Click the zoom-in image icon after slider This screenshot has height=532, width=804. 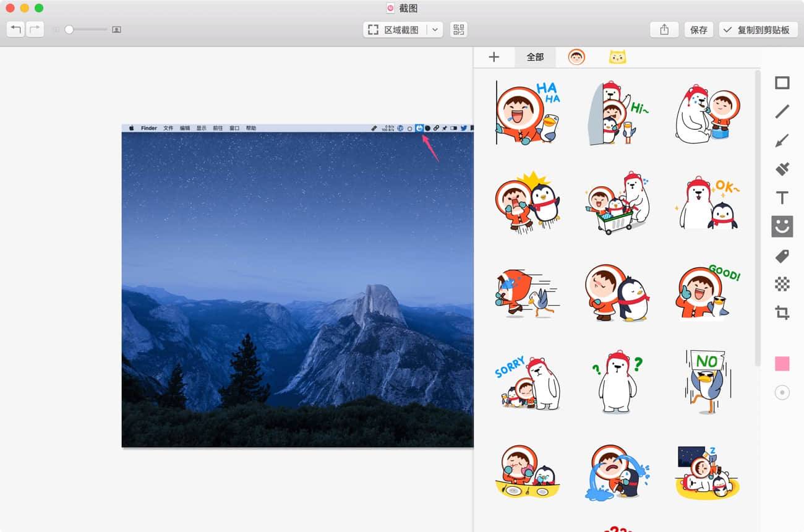[116, 29]
